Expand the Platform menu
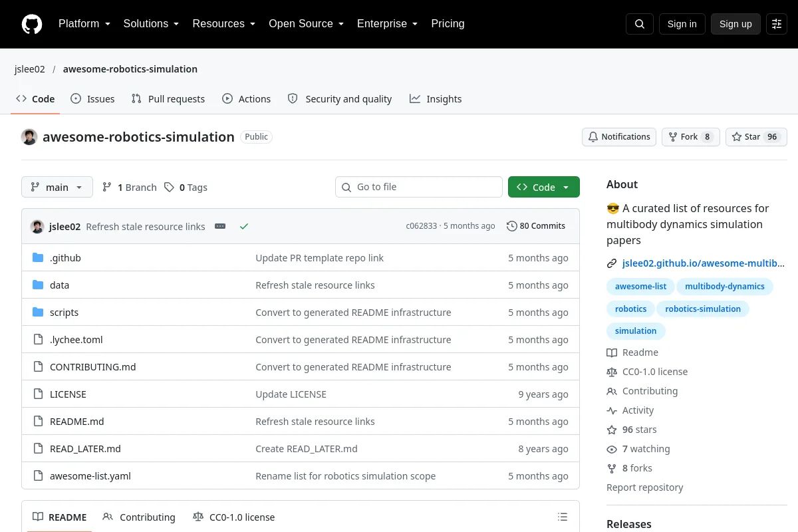The width and height of the screenshot is (798, 532). pos(84,24)
